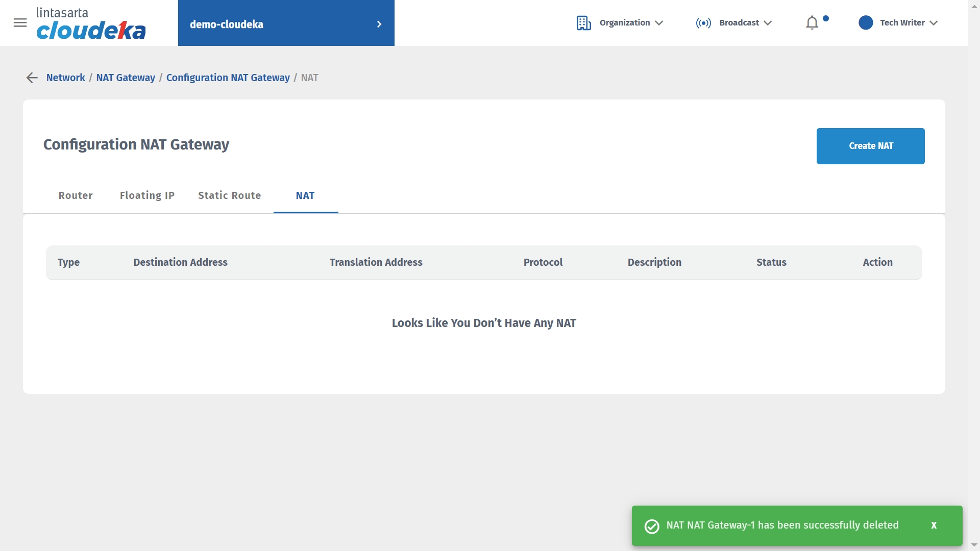This screenshot has width=980, height=551.
Task: Click the back arrow in breadcrumb
Action: (x=32, y=78)
